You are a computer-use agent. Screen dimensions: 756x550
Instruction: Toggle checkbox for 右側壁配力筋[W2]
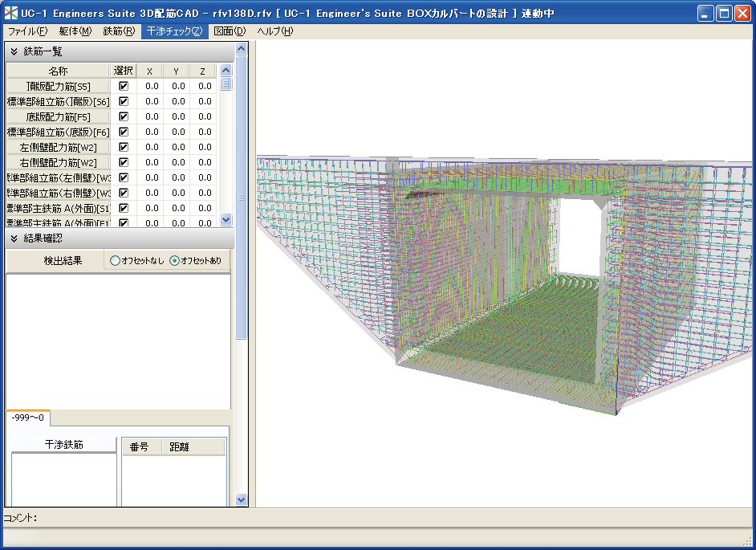click(x=124, y=162)
